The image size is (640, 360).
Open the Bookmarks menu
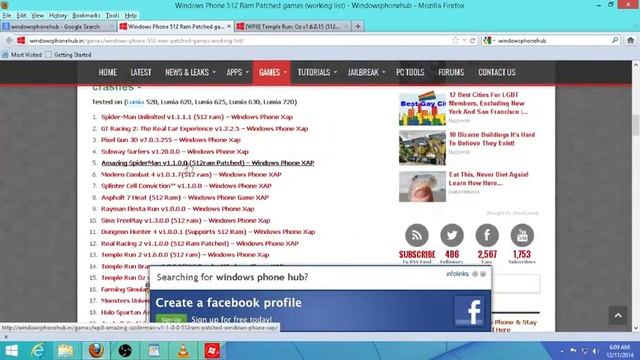pos(86,16)
